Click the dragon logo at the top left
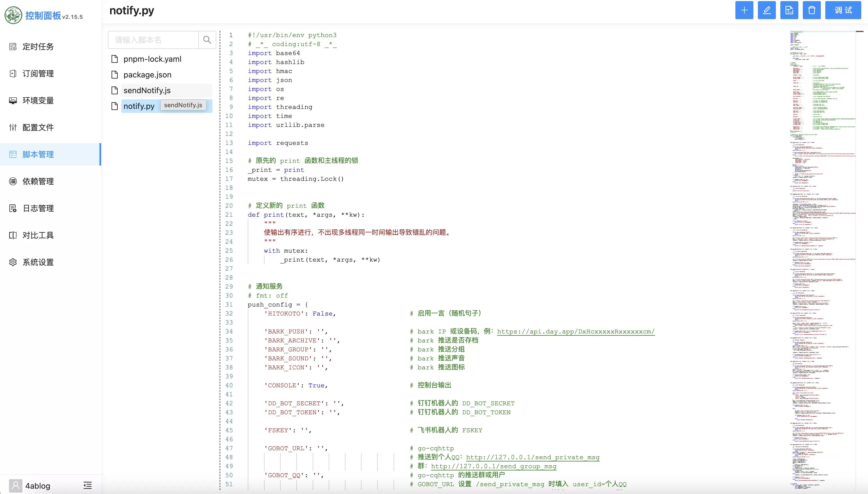Viewport: 868px width, 494px height. [13, 15]
